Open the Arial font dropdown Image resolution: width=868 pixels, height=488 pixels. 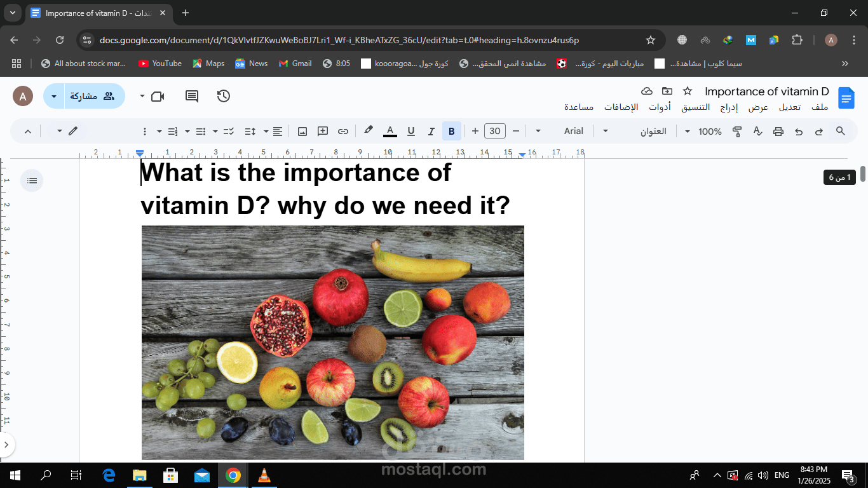tap(560, 132)
